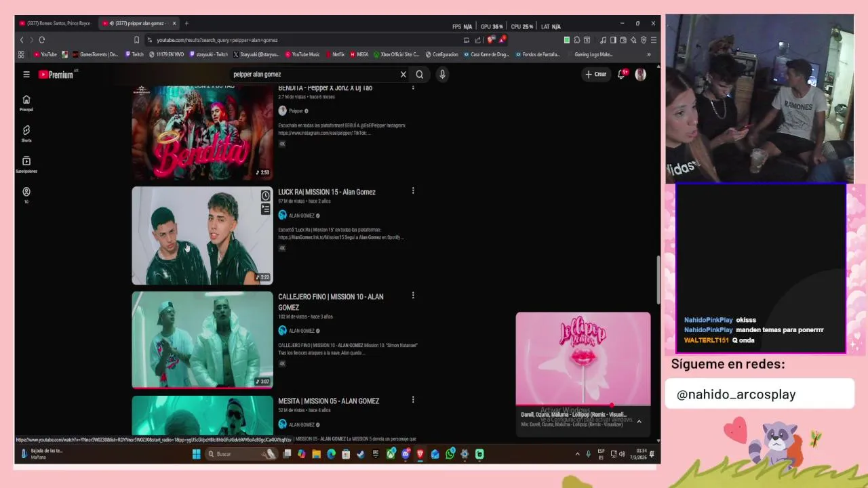Open File Explorer from the taskbar
Screen dimensions: 868x488
point(317,454)
